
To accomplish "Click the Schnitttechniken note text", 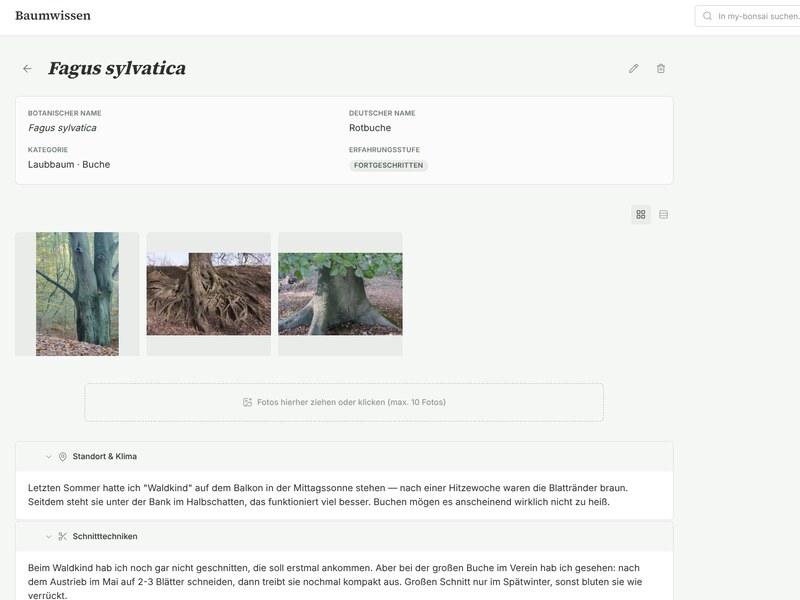I will pyautogui.click(x=335, y=582).
